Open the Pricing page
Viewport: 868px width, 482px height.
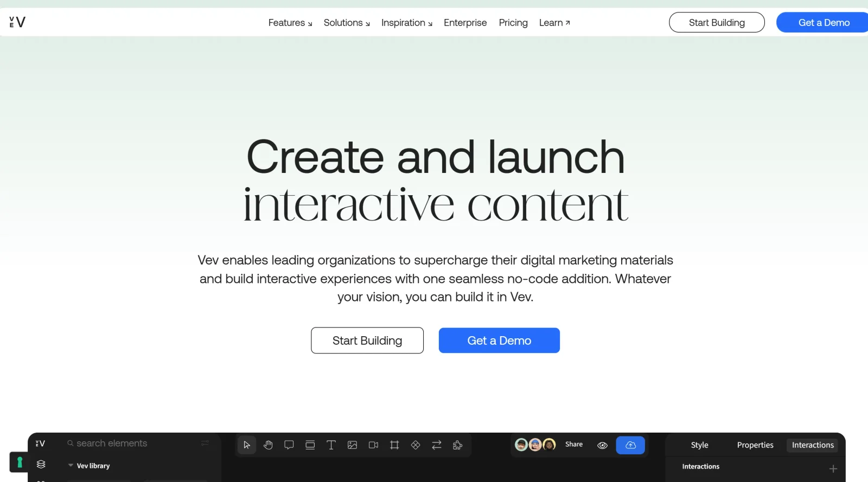coord(513,23)
